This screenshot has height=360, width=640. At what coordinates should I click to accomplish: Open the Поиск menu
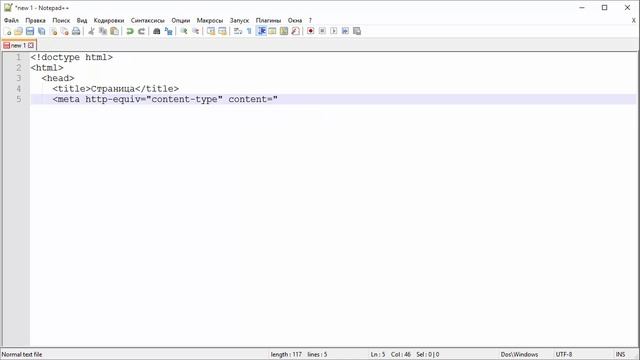click(61, 20)
